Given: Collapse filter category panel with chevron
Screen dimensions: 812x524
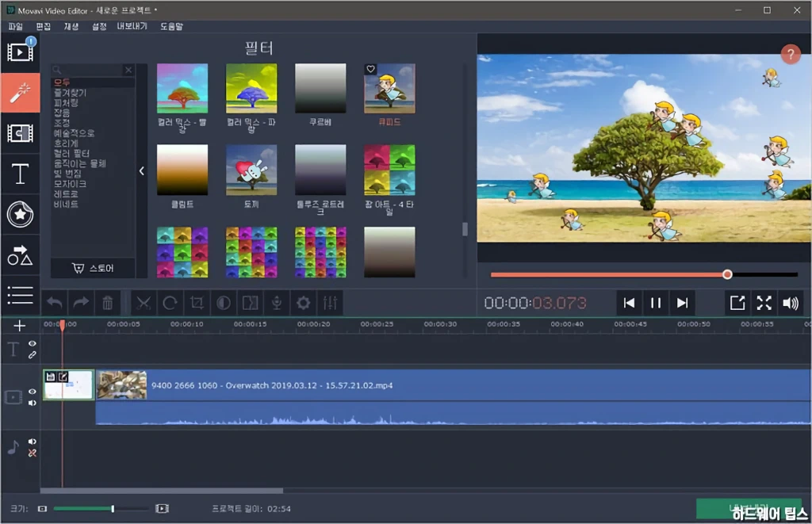Looking at the screenshot, I should (x=141, y=171).
